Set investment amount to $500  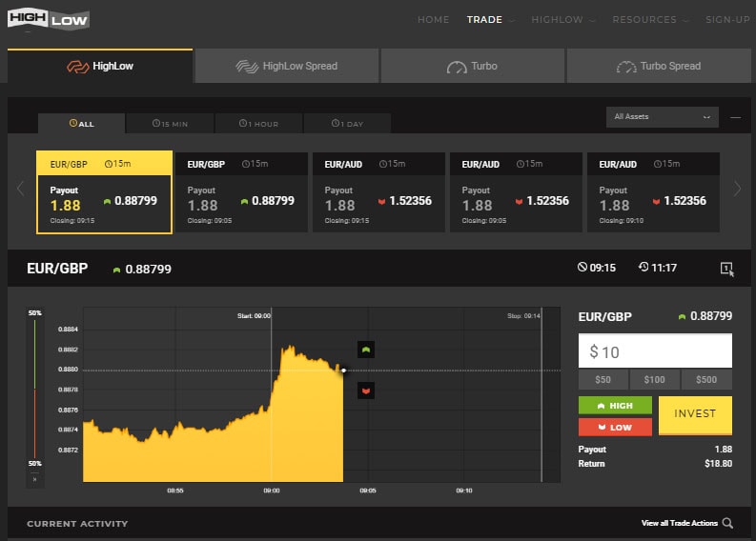(706, 380)
